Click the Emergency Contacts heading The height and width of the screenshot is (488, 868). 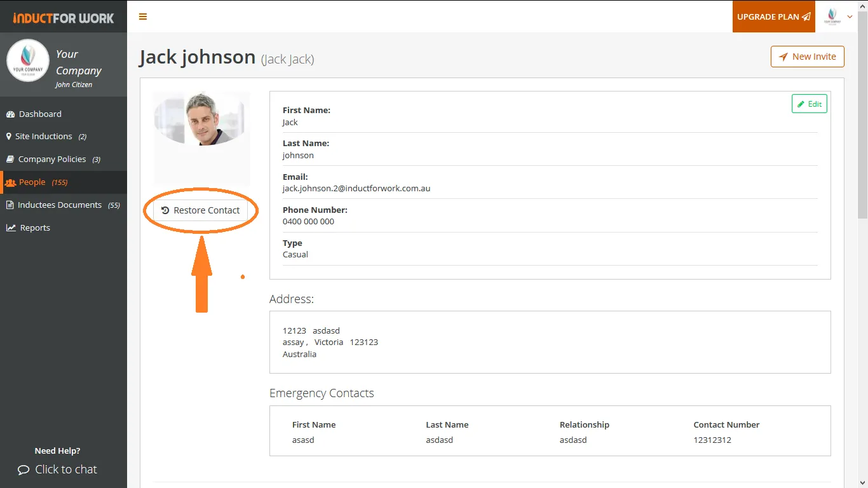pyautogui.click(x=322, y=393)
